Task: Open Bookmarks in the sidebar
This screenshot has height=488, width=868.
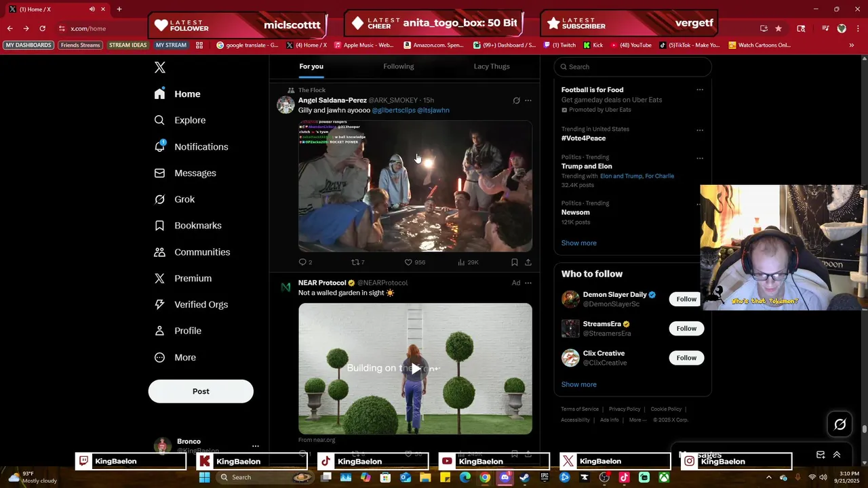Action: tap(188, 226)
